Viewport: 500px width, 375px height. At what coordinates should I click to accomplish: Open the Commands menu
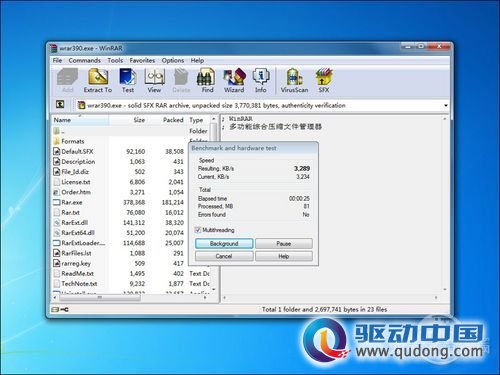click(x=85, y=60)
